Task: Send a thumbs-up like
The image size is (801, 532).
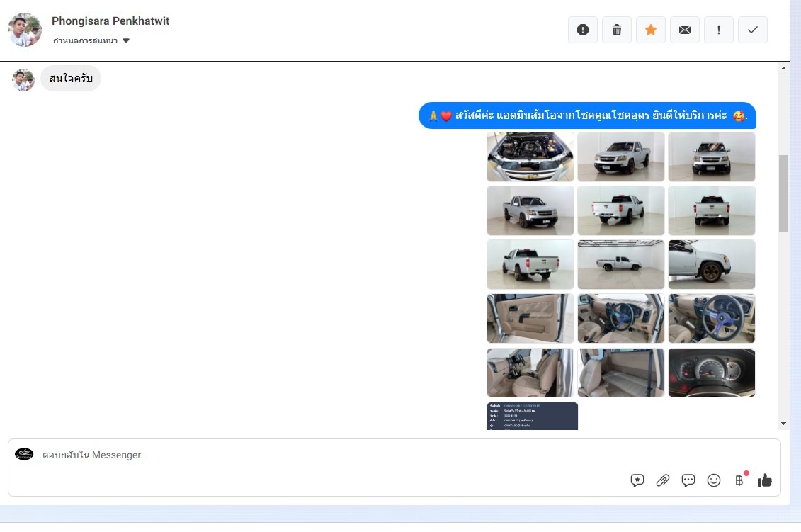Action: tap(765, 480)
